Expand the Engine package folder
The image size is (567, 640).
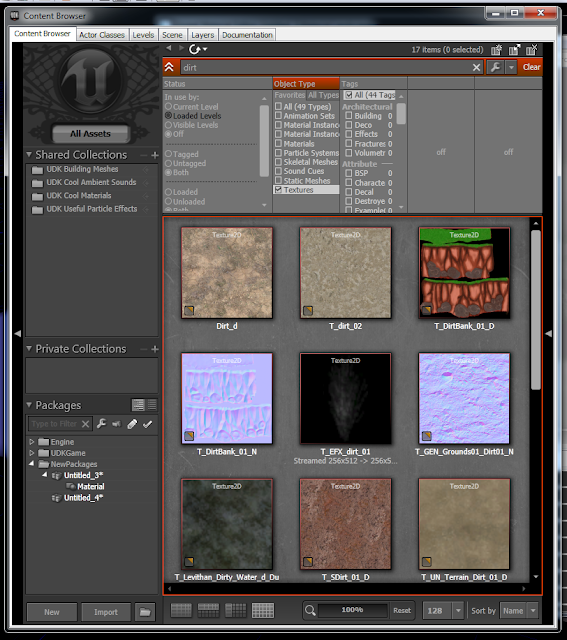point(32,442)
